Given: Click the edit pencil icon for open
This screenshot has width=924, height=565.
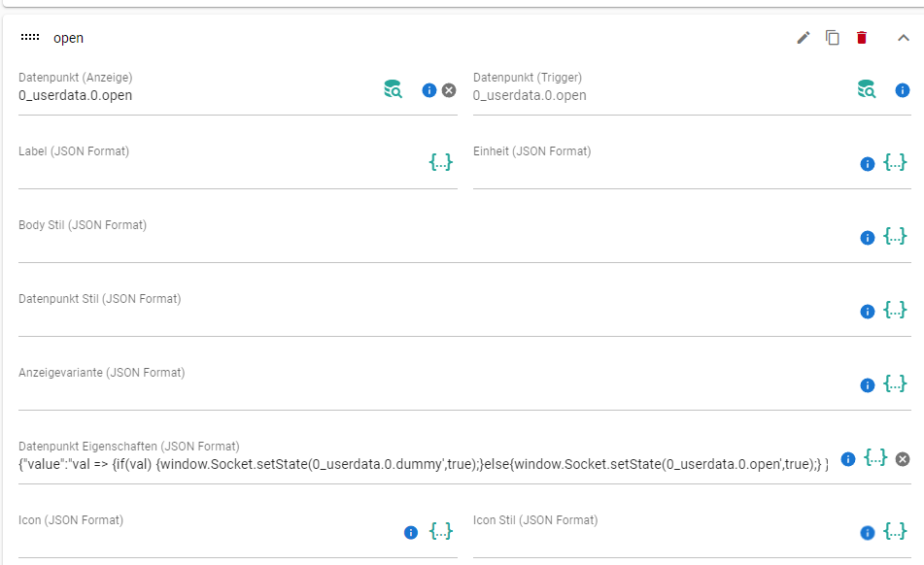Looking at the screenshot, I should [803, 38].
